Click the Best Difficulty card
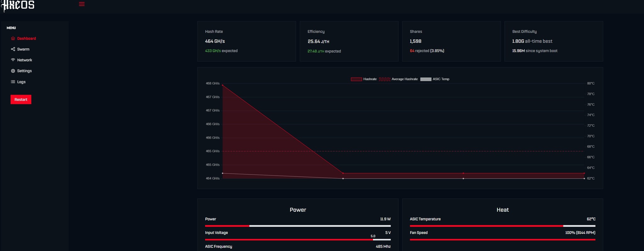 point(554,41)
